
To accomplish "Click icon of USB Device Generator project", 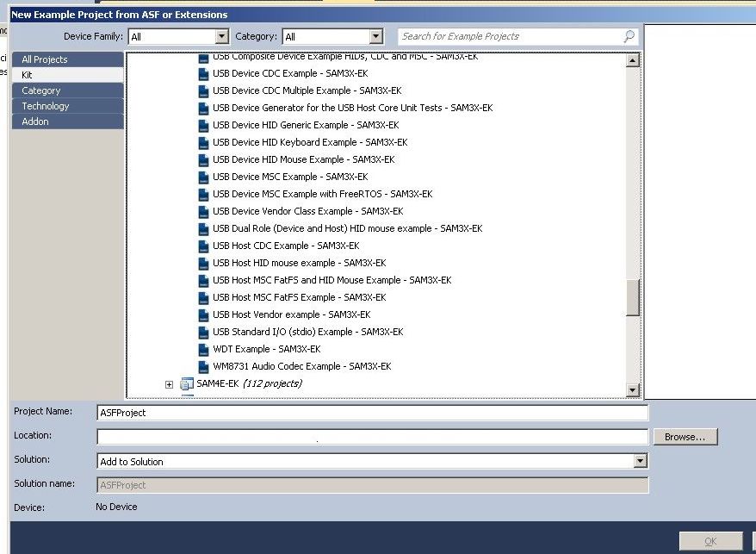I will [x=203, y=109].
